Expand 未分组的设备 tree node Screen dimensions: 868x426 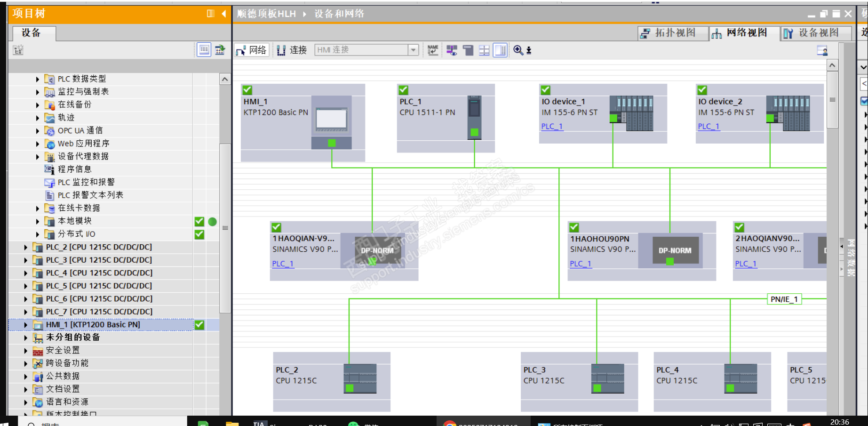click(x=26, y=338)
